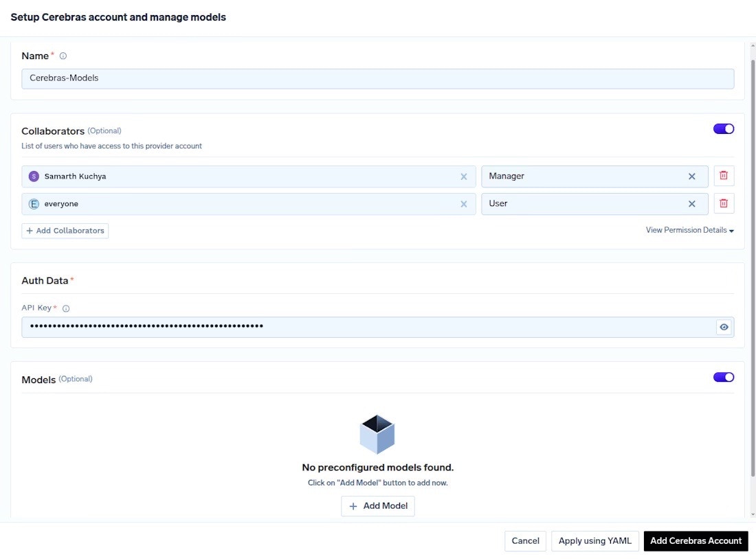This screenshot has width=756, height=559.
Task: Click the Add Model button
Action: click(x=378, y=506)
